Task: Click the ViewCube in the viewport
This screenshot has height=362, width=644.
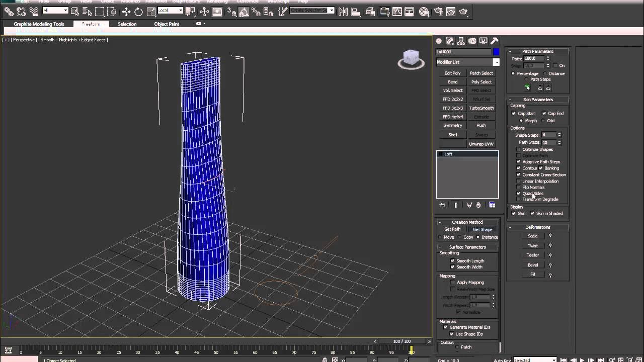Action: [x=411, y=59]
